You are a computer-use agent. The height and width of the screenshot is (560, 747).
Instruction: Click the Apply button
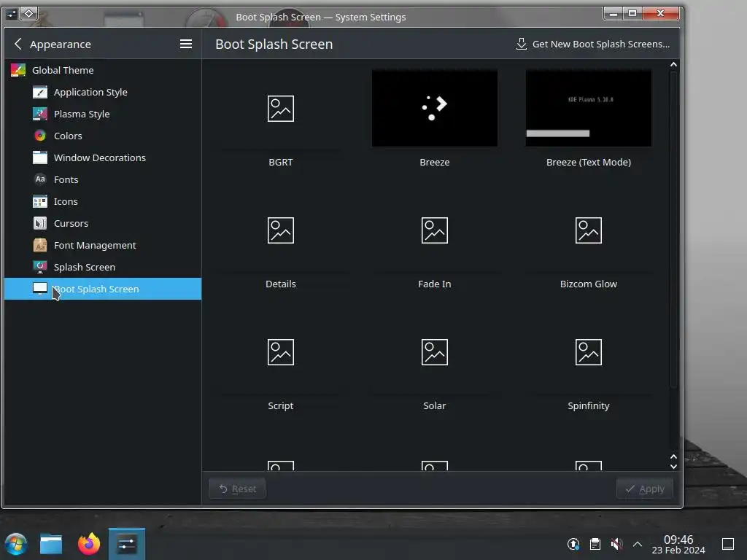tap(645, 489)
